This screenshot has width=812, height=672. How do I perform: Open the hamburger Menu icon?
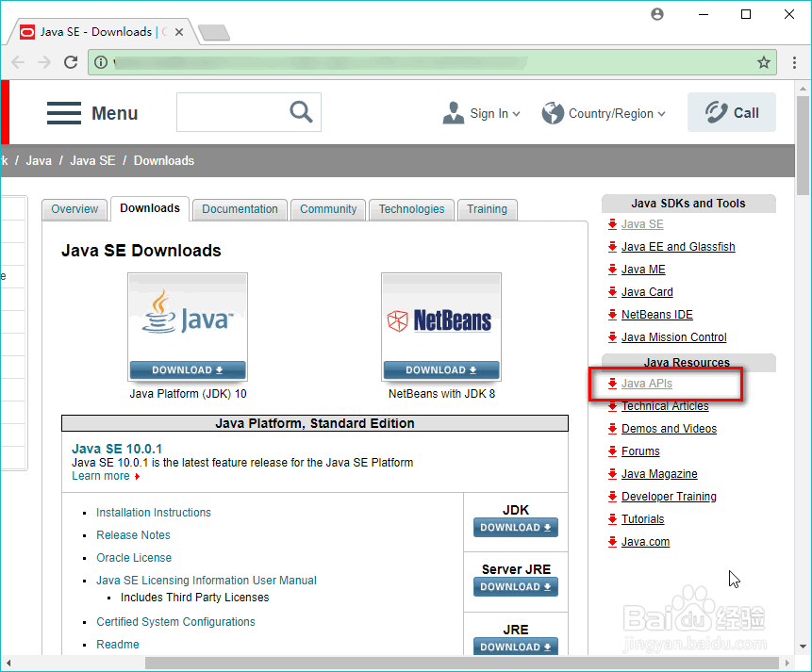pos(64,113)
